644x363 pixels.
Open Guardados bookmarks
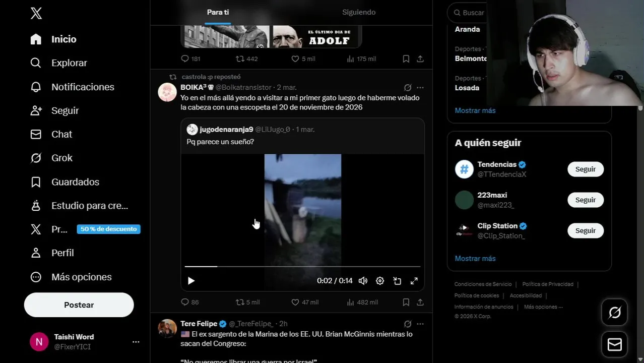[65, 181]
